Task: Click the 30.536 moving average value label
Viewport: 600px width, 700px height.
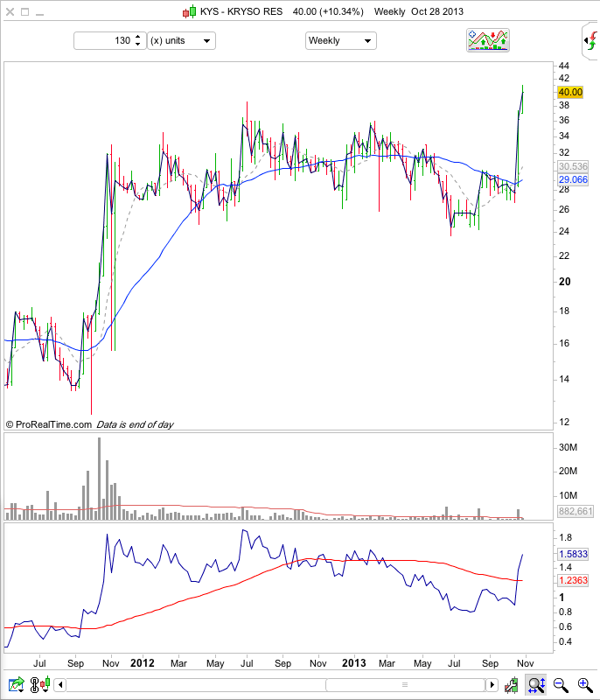Action: (573, 166)
